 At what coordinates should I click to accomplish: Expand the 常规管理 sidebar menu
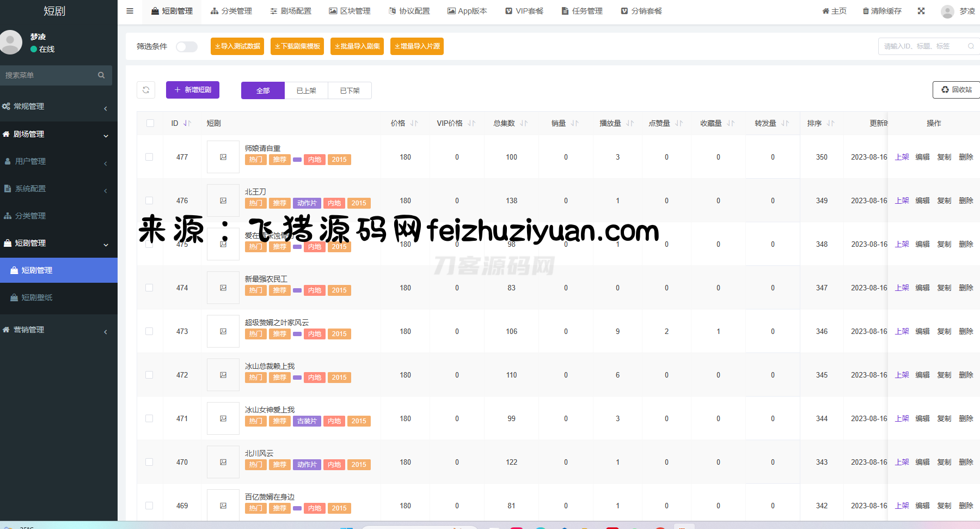[x=54, y=107]
